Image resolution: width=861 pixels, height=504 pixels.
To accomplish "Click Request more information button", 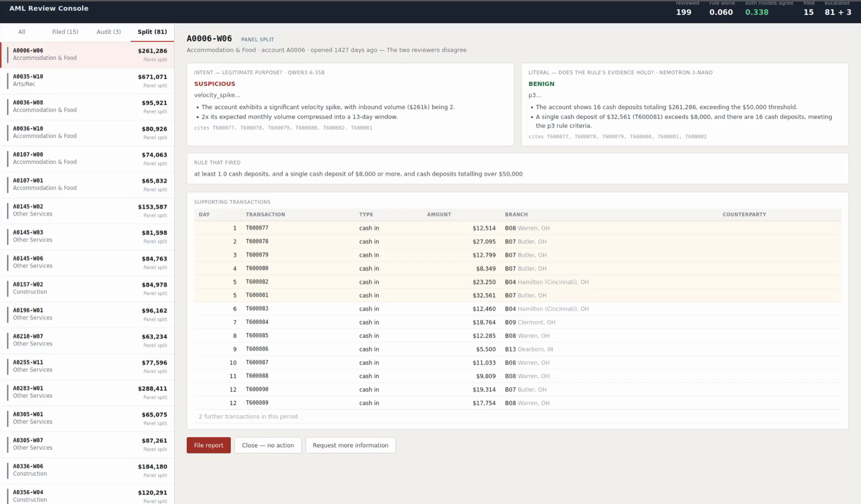I will tap(350, 445).
